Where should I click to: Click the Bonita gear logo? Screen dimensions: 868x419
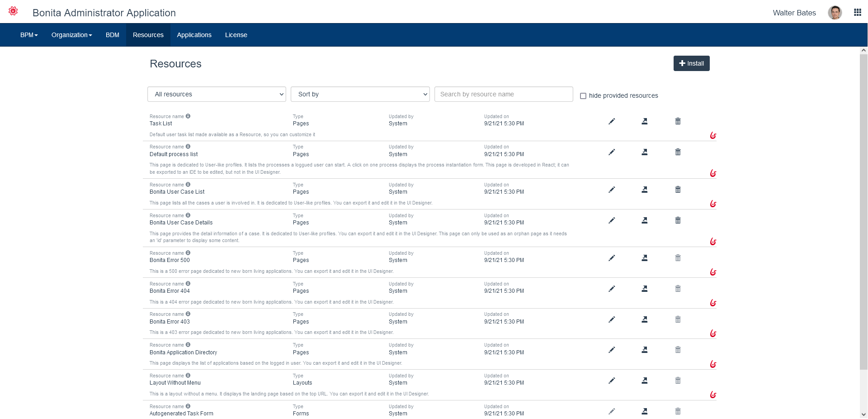click(13, 11)
